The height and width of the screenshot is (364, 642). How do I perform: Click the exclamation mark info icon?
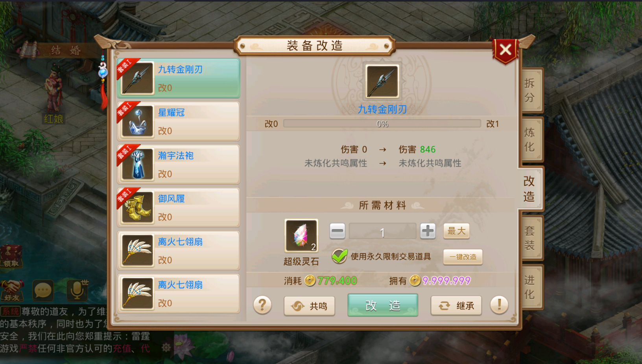pos(499,305)
